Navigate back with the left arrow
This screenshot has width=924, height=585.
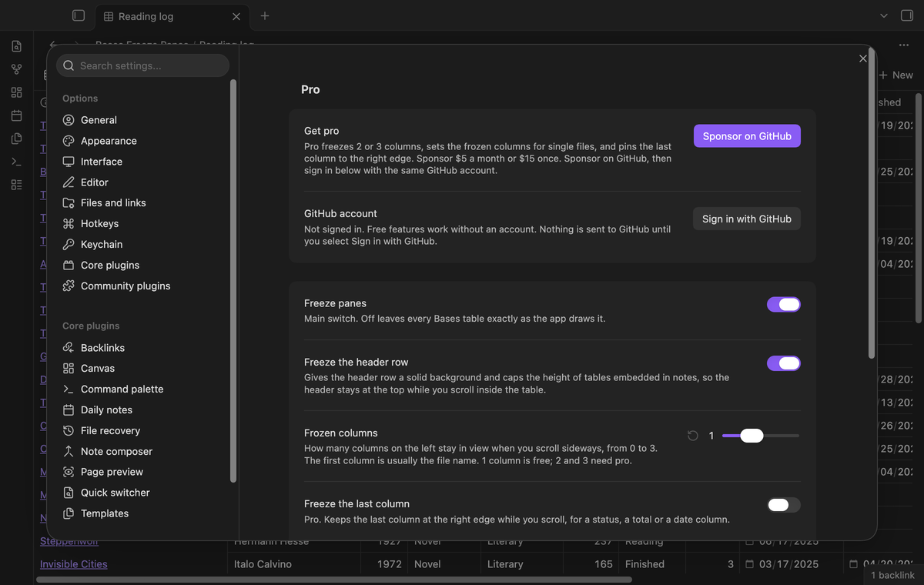52,45
